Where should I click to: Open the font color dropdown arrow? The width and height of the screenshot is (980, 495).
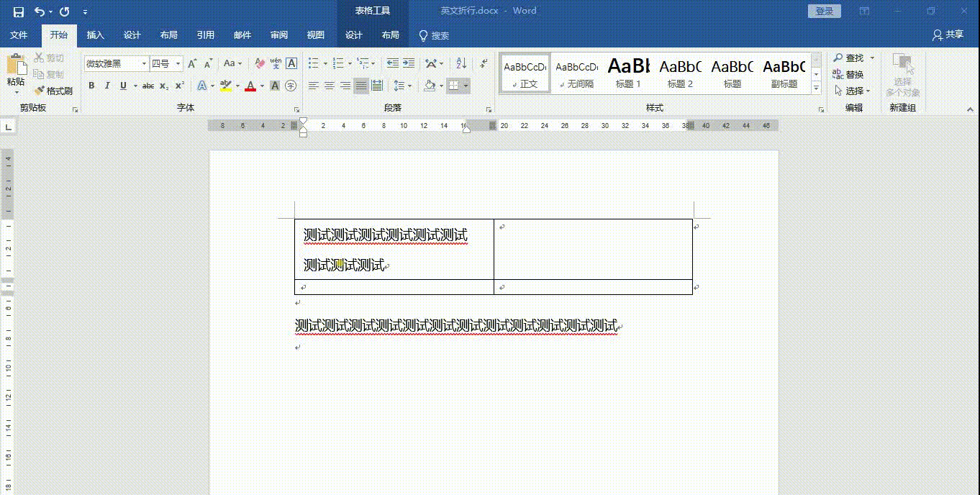click(x=262, y=86)
